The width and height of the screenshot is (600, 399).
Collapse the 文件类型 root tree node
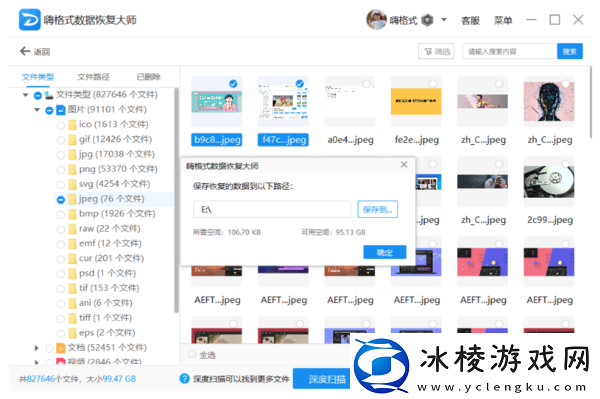(26, 95)
